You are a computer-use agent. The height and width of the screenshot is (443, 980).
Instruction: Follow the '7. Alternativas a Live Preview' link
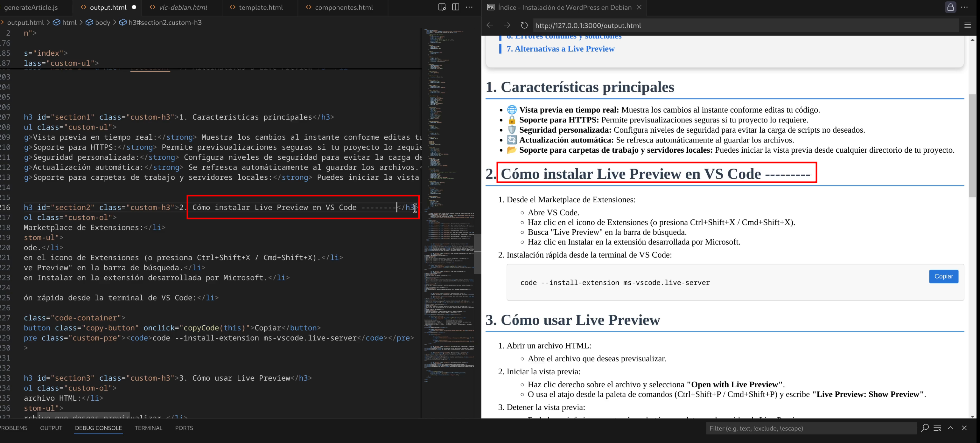560,49
